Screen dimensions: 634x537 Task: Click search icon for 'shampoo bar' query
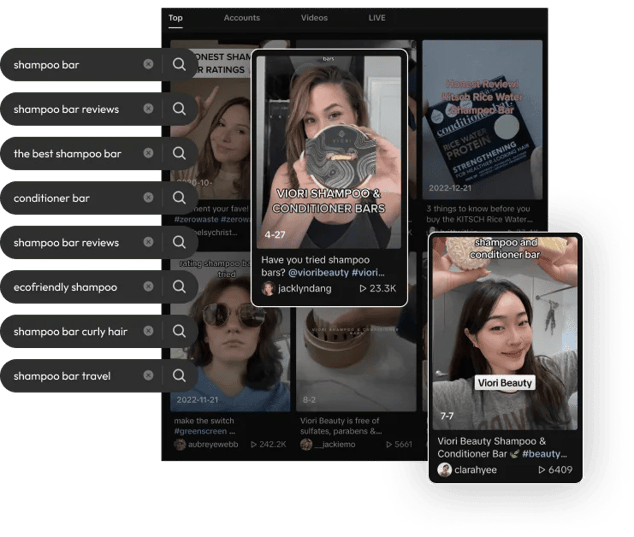(179, 64)
